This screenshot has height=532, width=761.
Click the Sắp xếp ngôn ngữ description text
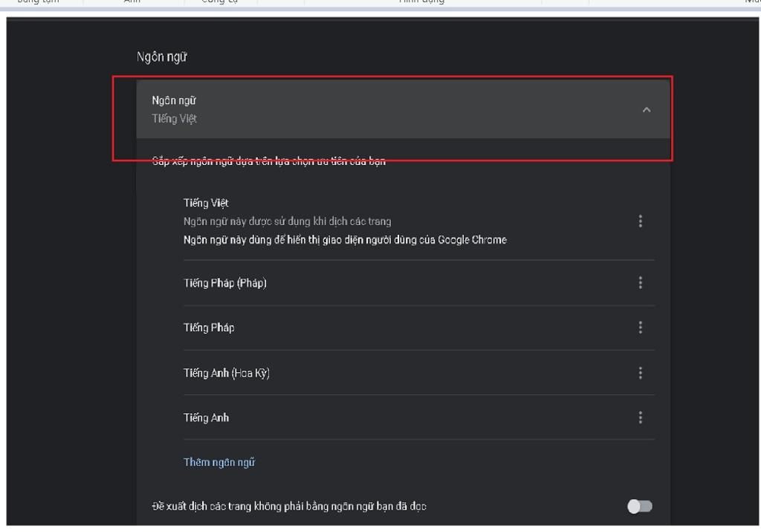(x=268, y=161)
